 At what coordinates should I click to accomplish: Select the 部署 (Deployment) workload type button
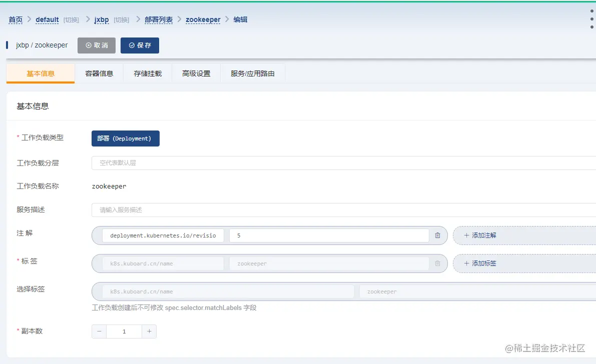(126, 138)
